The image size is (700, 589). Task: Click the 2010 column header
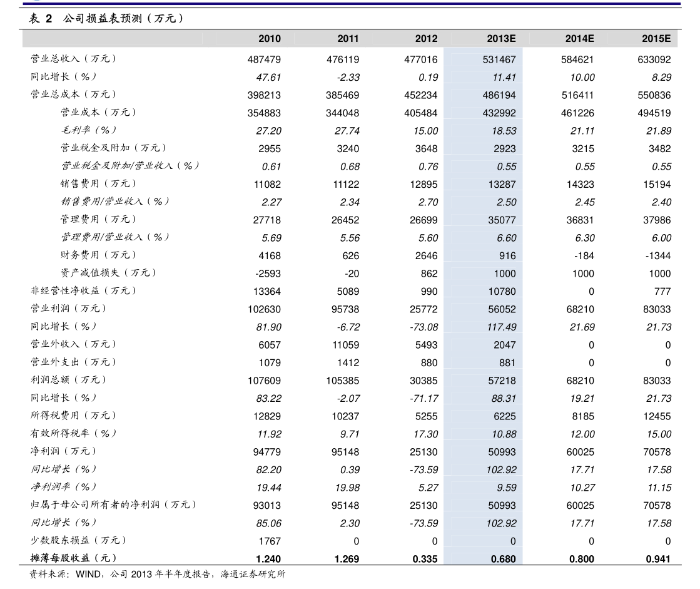(x=269, y=39)
